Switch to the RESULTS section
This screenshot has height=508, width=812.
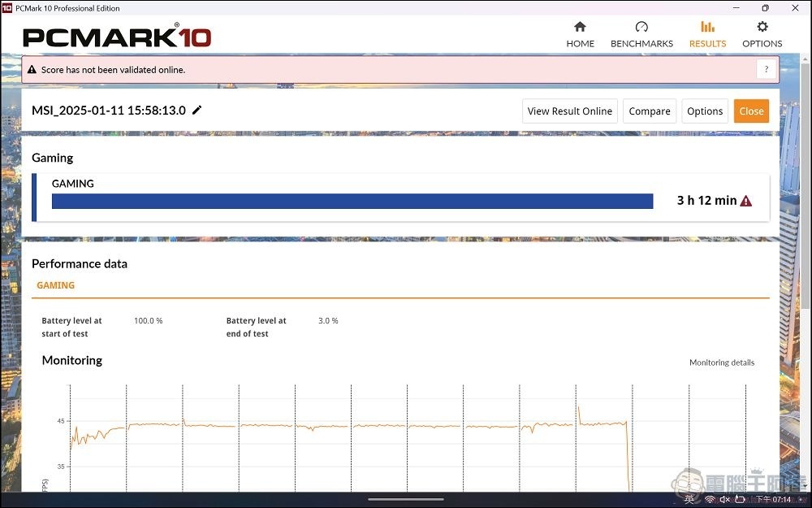[x=707, y=34]
